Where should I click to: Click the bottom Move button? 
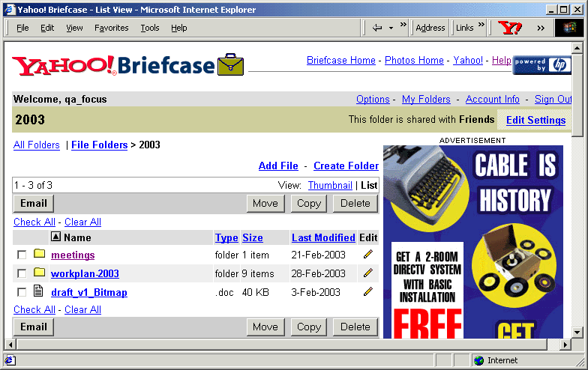tap(265, 327)
